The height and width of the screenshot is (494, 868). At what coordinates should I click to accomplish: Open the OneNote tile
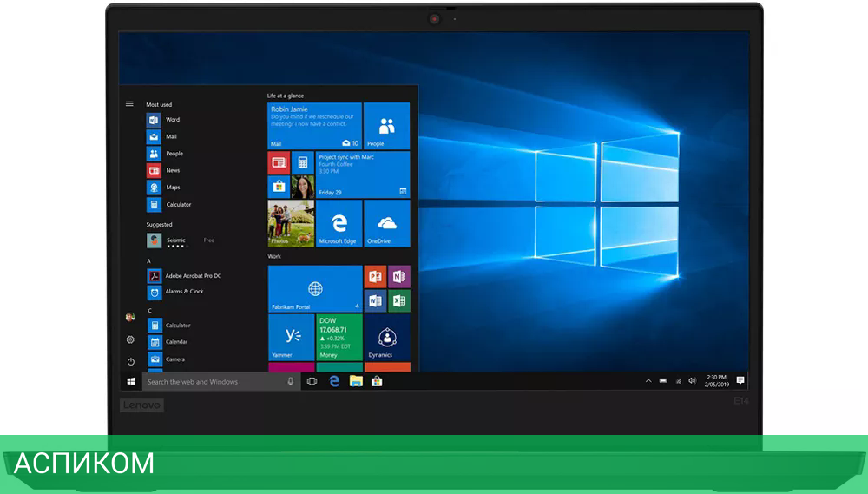point(399,277)
